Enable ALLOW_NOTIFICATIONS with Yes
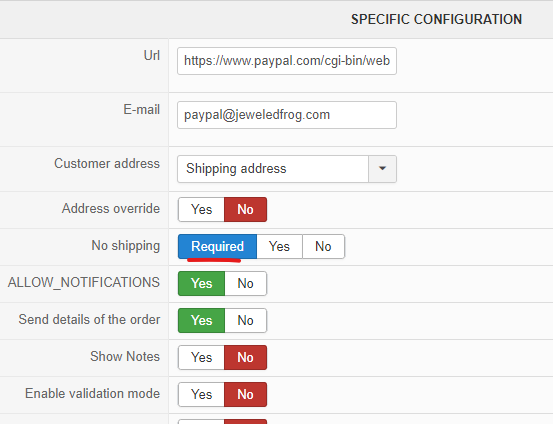The width and height of the screenshot is (553, 424). [x=201, y=284]
